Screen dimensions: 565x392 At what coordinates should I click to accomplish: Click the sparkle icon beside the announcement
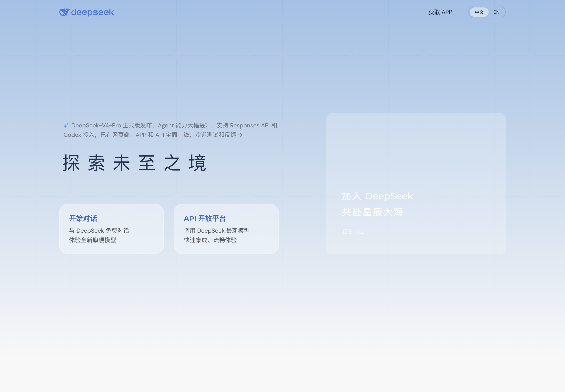(66, 125)
